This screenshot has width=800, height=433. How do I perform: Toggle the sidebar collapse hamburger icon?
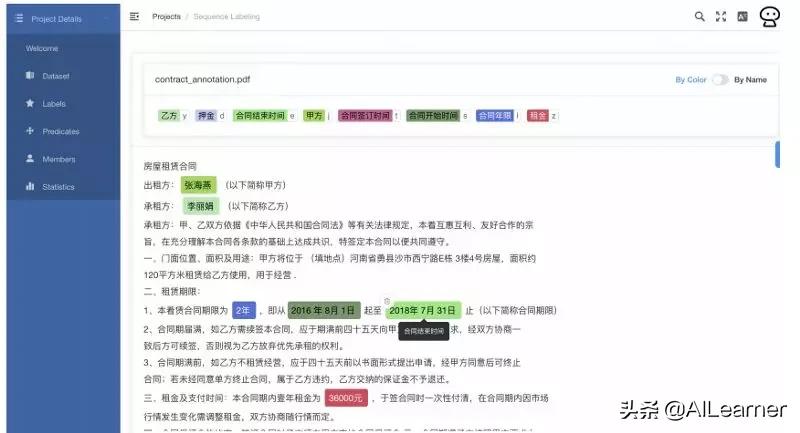(134, 16)
